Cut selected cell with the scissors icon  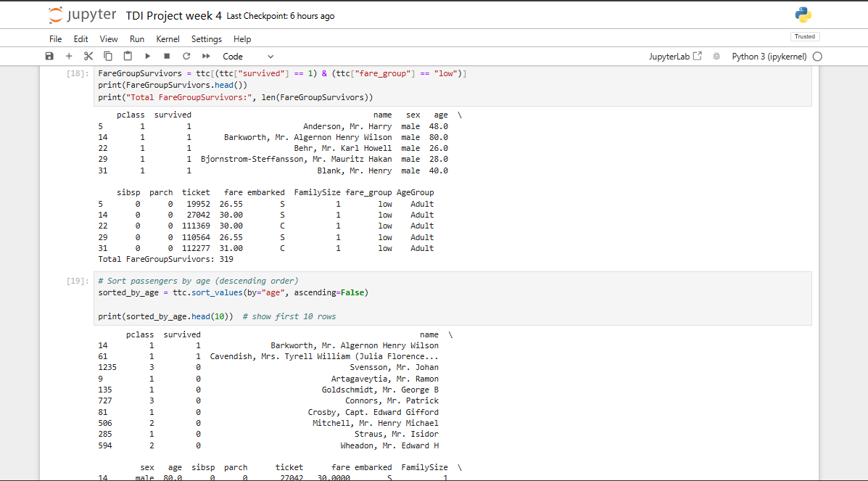[x=88, y=56]
